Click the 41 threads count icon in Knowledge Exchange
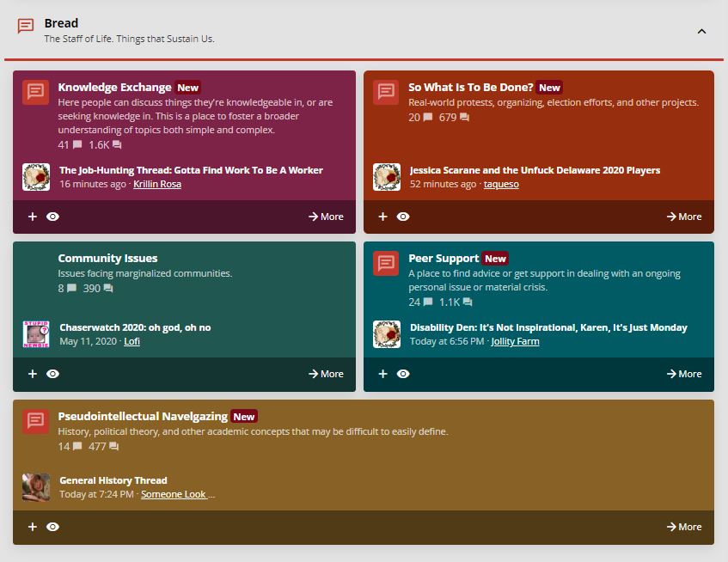The width and height of the screenshot is (728, 562). click(x=77, y=144)
